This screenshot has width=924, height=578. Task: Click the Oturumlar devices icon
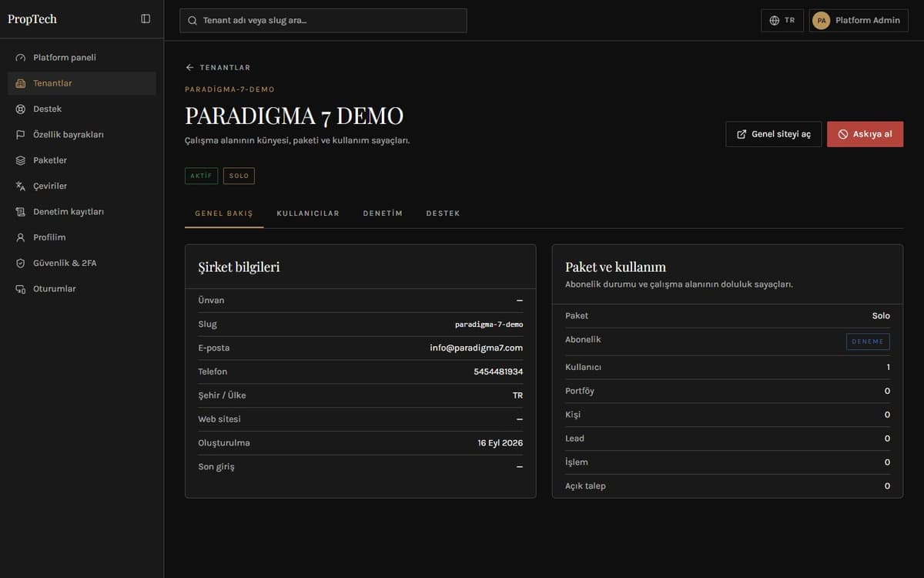pos(21,289)
